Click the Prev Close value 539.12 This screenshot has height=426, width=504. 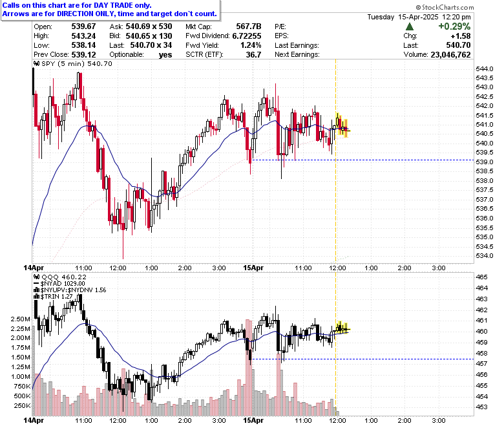tap(83, 54)
